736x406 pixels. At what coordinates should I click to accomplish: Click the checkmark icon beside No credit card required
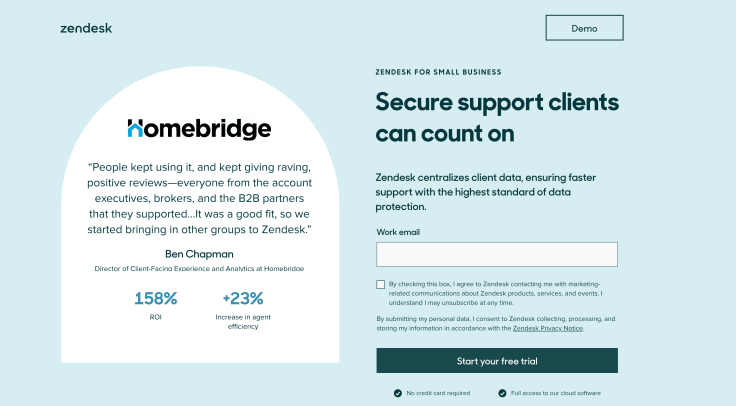click(398, 393)
